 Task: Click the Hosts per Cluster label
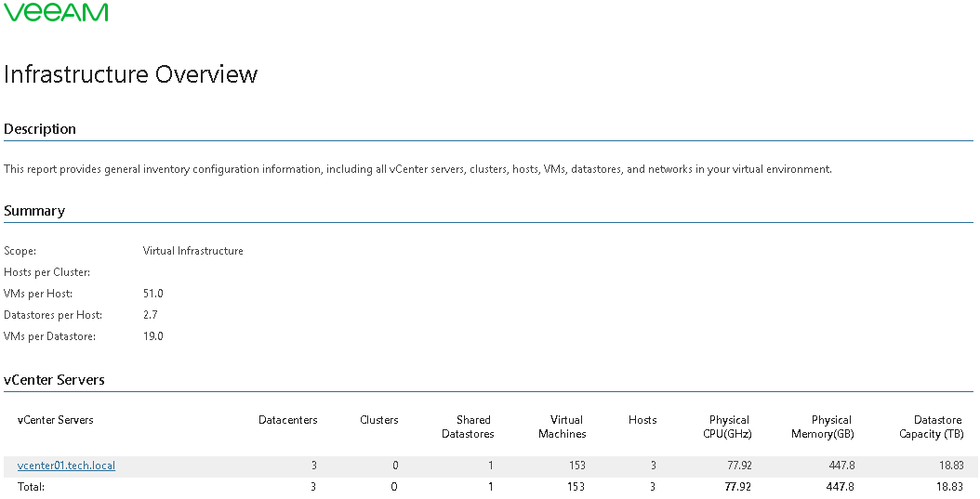(x=46, y=272)
